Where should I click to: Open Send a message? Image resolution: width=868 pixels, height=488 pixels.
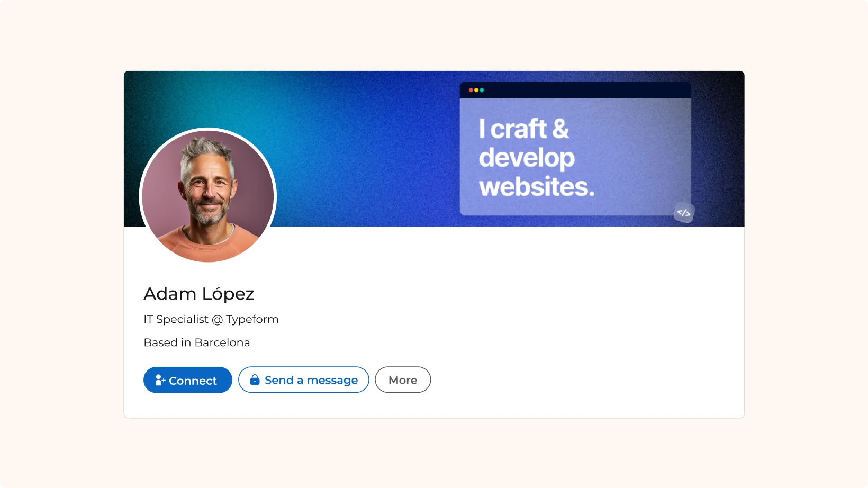[303, 380]
